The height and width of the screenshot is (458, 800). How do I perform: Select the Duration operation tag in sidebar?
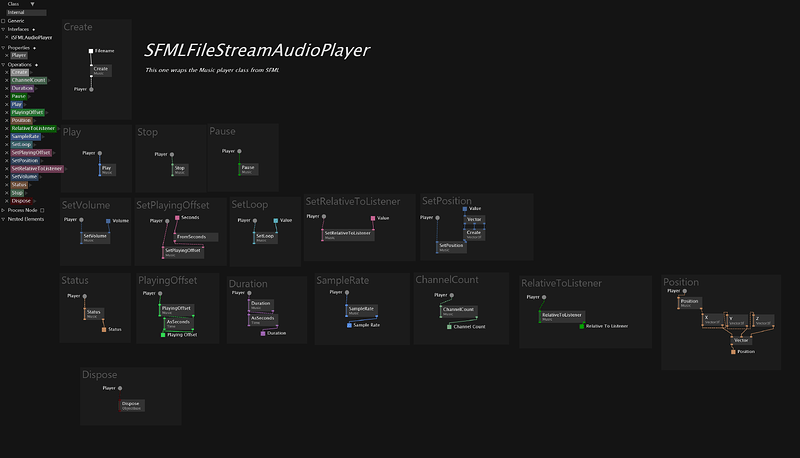[x=22, y=88]
